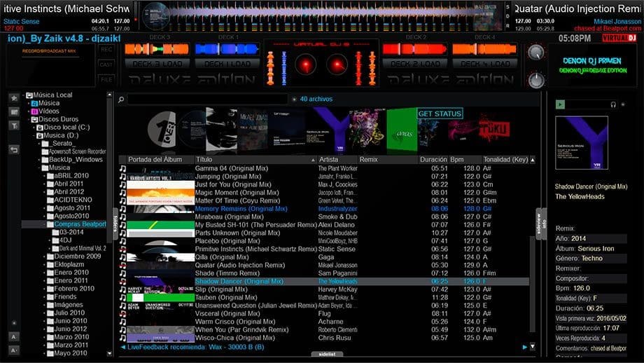Click the music note icon of Gamma 04 row
The height and width of the screenshot is (363, 644).
click(x=122, y=168)
